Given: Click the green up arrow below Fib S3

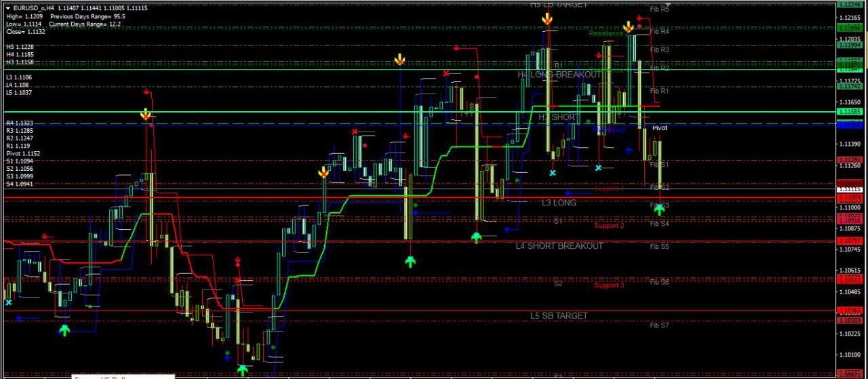Looking at the screenshot, I should tap(658, 210).
